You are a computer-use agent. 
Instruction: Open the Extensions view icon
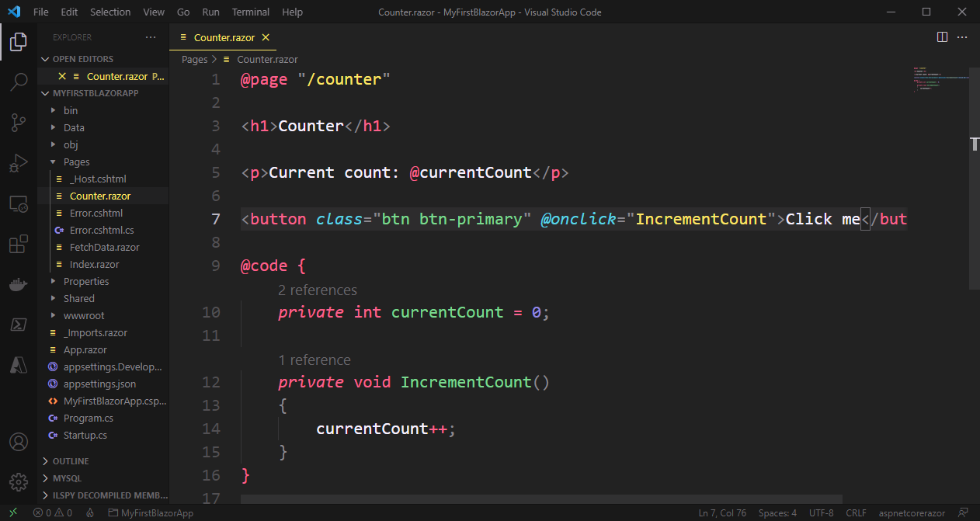[x=19, y=245]
